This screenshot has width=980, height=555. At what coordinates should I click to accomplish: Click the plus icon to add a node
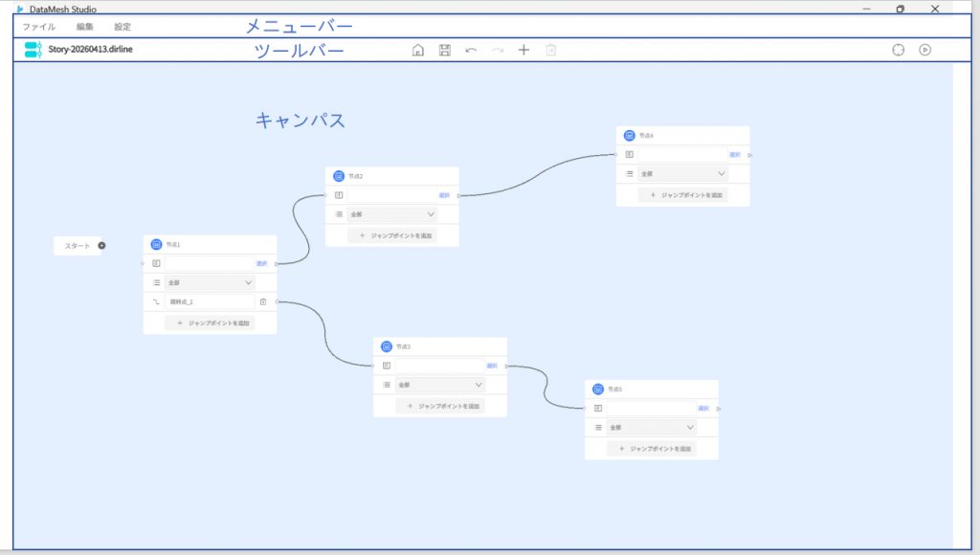coord(523,50)
